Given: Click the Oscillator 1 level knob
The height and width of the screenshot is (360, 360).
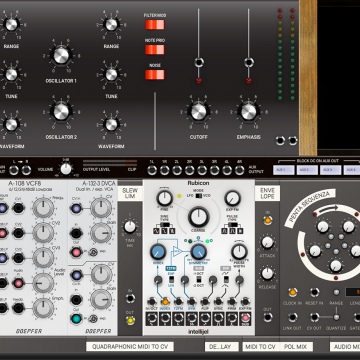Looking at the screenshot, I should (61, 56).
